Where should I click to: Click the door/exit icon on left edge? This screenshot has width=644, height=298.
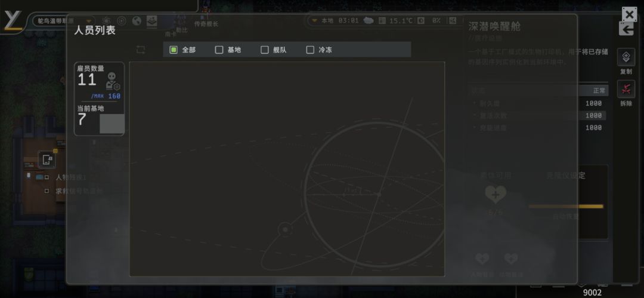pyautogui.click(x=47, y=159)
